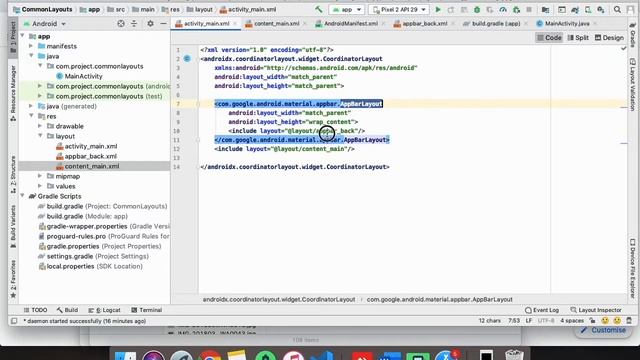This screenshot has height=360, width=640.
Task: Hide the Project panel with minus icon
Action: 163,24
